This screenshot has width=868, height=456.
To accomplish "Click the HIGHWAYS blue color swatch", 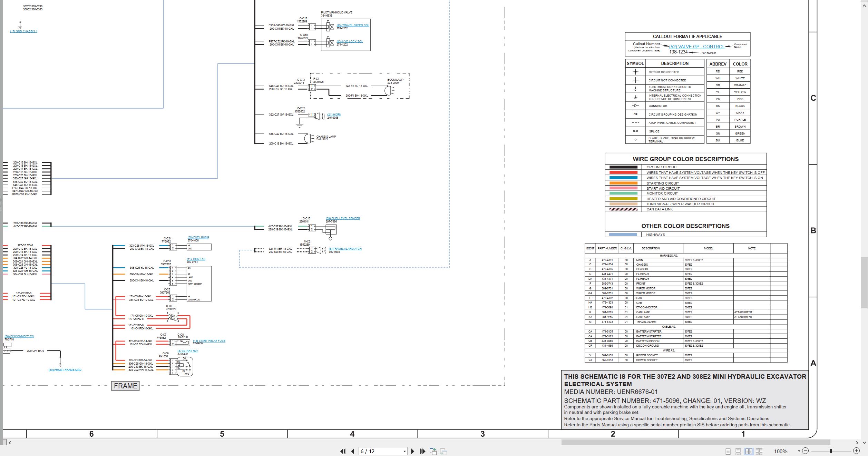I will (623, 235).
